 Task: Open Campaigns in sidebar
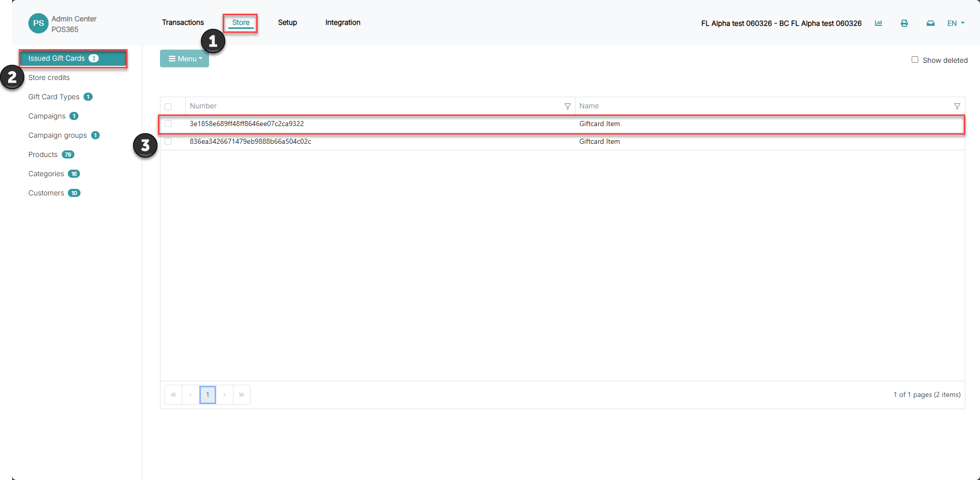53,116
